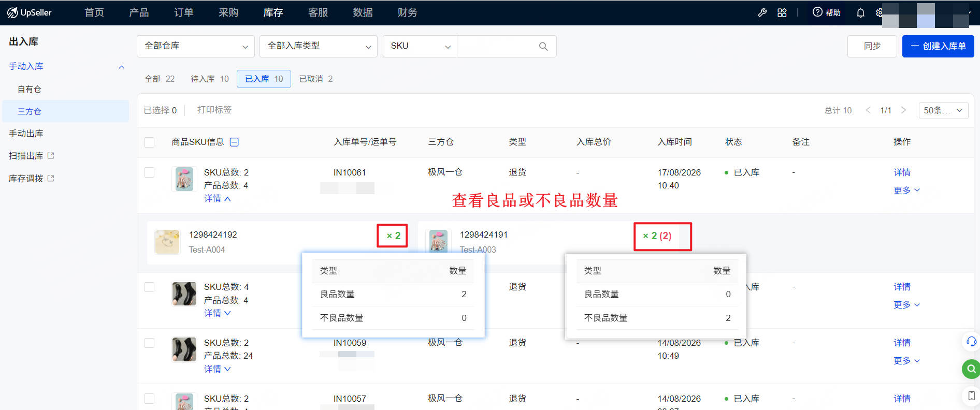
Task: Switch to the 全部 22 tab
Action: pyautogui.click(x=160, y=79)
